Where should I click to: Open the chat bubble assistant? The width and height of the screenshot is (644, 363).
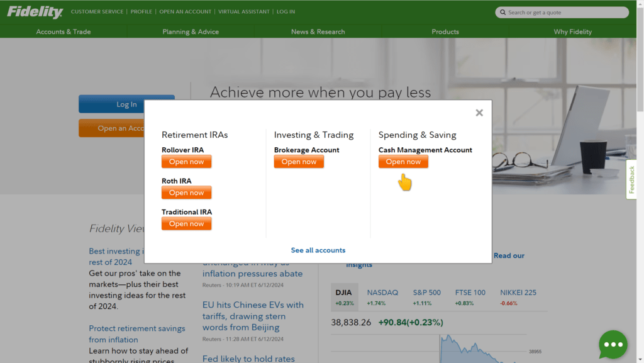613,345
